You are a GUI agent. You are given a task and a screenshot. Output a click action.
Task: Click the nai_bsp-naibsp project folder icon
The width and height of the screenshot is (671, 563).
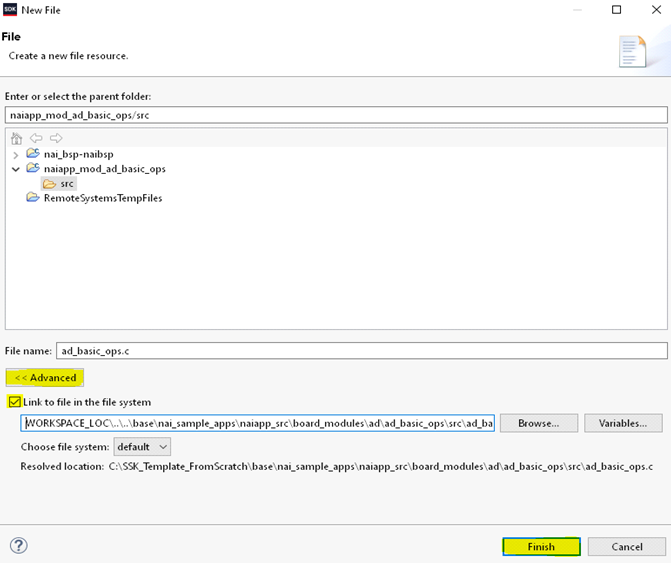33,154
